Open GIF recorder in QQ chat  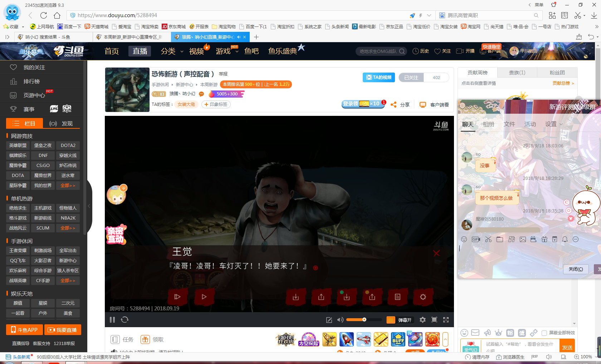pyautogui.click(x=476, y=239)
